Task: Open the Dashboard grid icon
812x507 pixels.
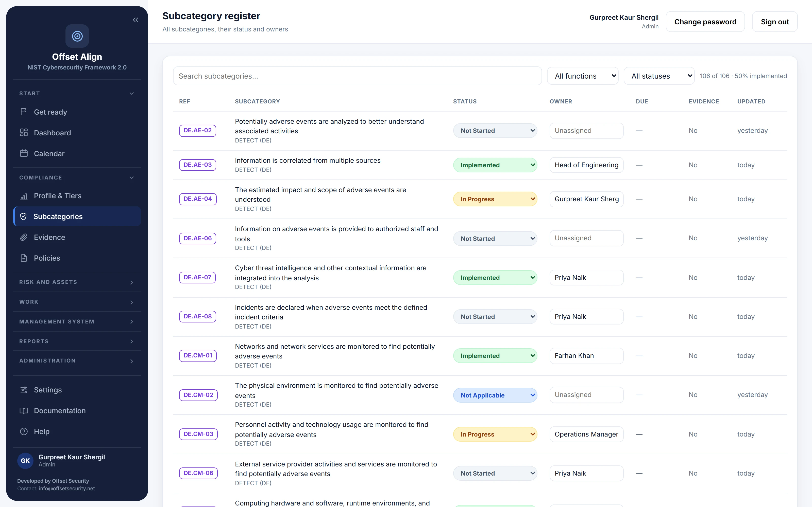Action: coord(24,132)
